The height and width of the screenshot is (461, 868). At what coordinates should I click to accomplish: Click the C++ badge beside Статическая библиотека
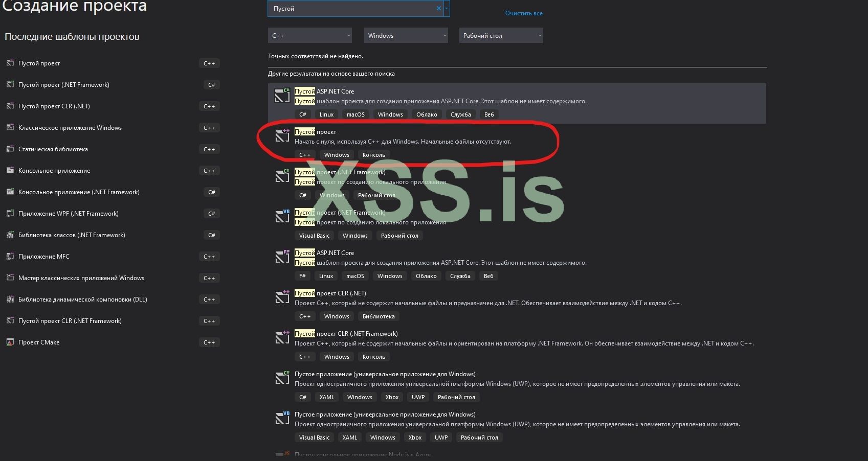(209, 149)
